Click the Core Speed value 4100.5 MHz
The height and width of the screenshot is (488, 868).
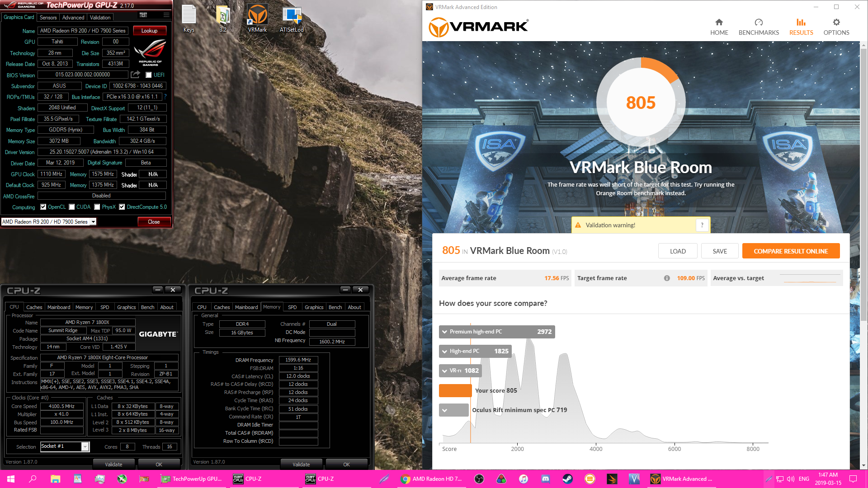pos(61,406)
